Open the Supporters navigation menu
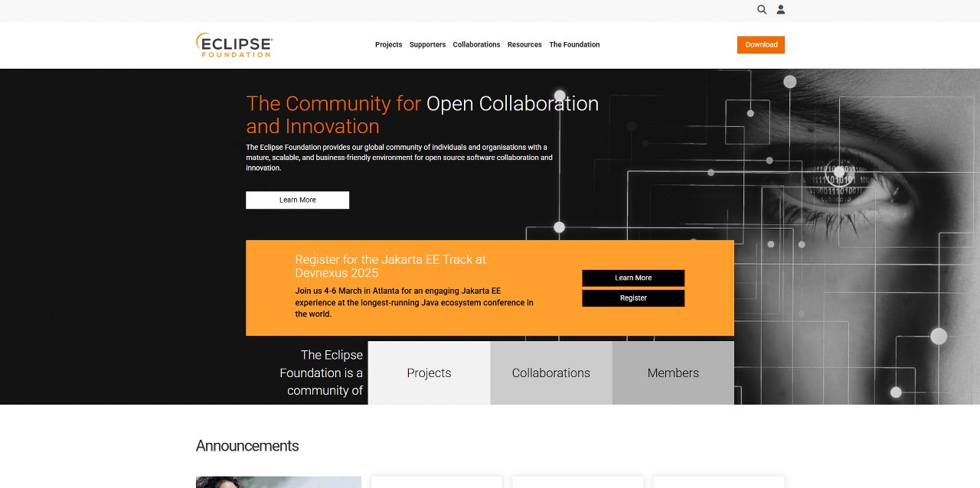The image size is (980, 488). 427,45
